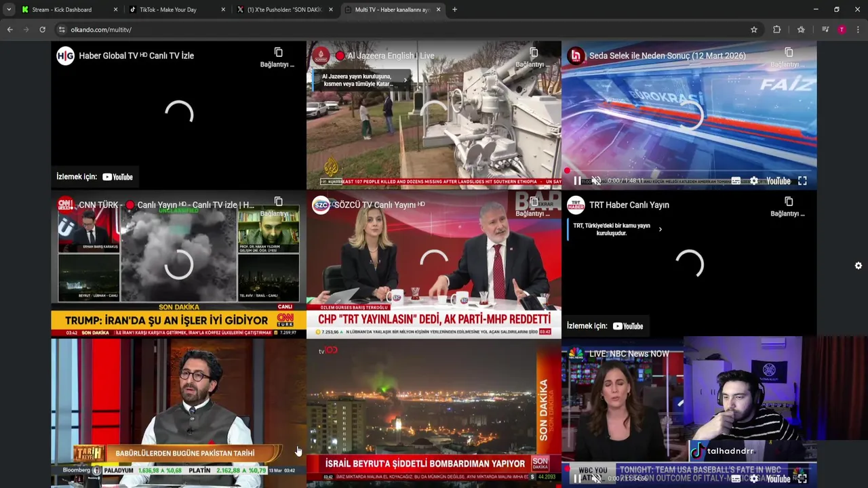Select the Multi TV - Haber kanallarını tab
The width and height of the screenshot is (868, 488).
392,9
